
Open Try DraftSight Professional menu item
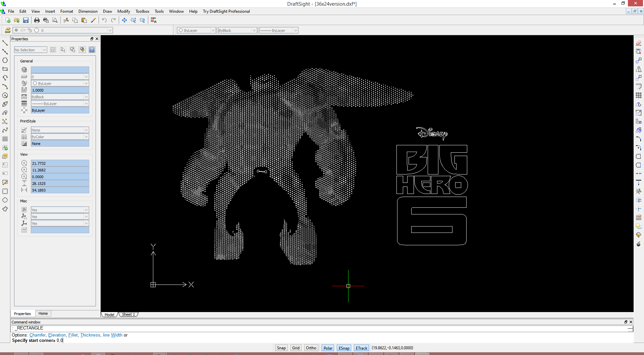point(226,11)
